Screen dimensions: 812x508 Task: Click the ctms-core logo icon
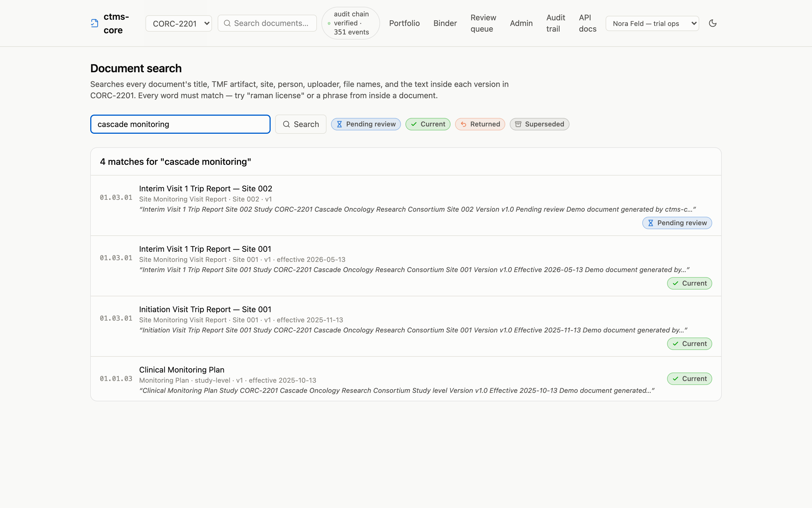(95, 23)
